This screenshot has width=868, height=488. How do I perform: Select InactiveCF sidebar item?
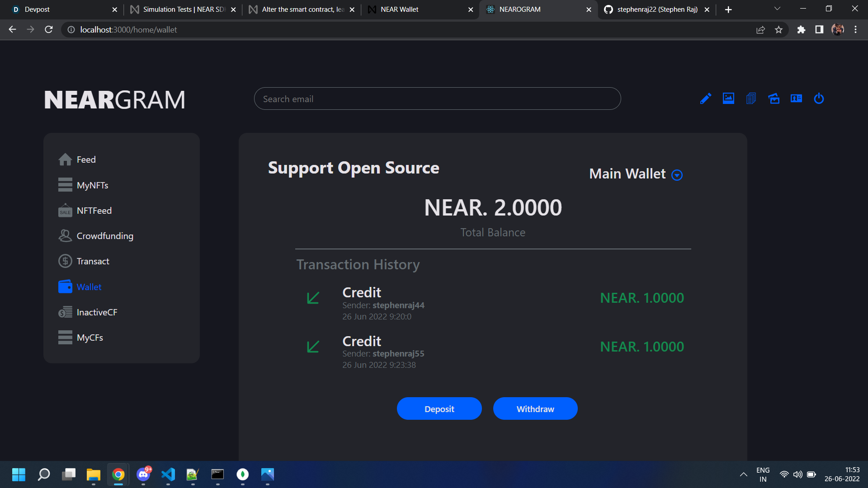pos(97,312)
